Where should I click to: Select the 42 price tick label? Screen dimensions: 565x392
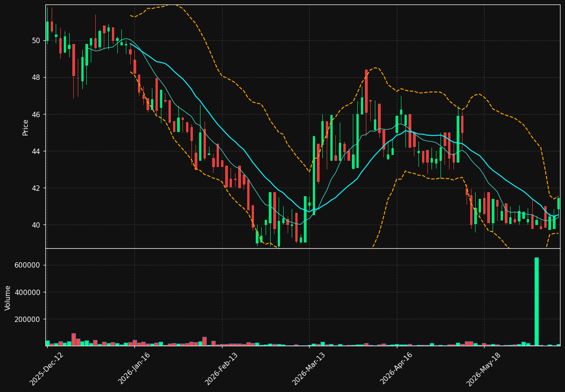(x=37, y=188)
